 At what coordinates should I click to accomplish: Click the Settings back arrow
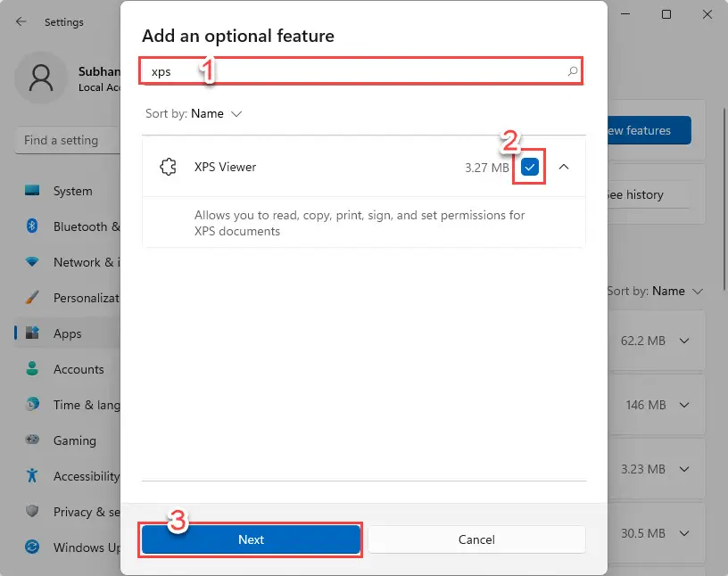[x=21, y=21]
